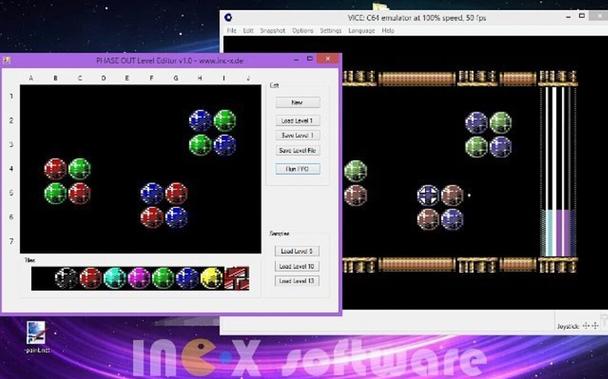Click the Run PRG button
The image size is (608, 379).
(297, 169)
